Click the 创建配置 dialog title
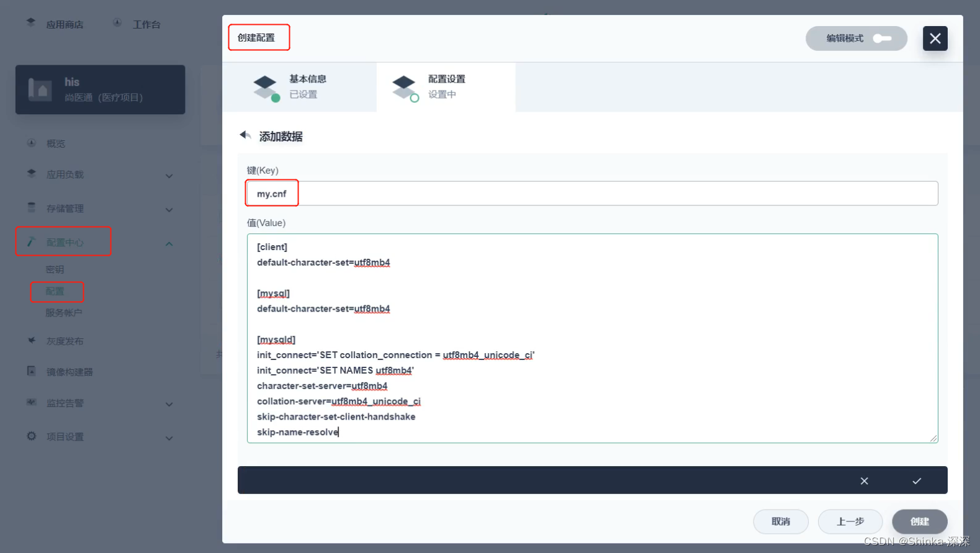 (256, 38)
